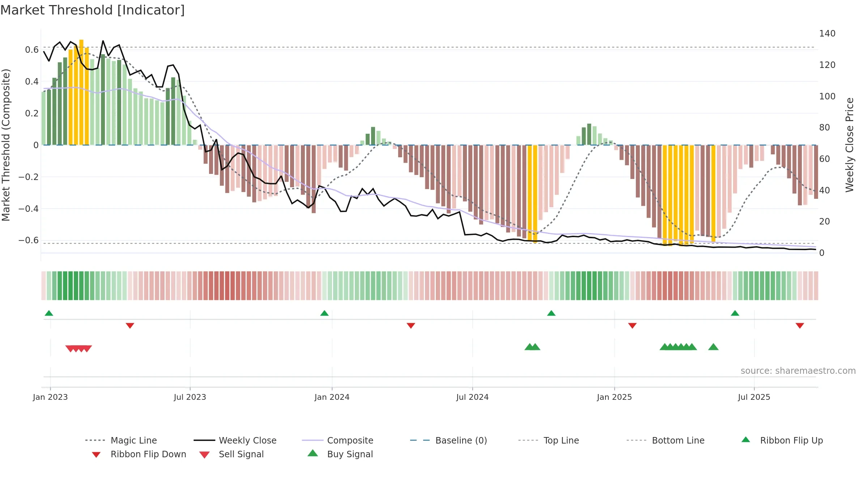This screenshot has height=488, width=868.
Task: Click the Ribbon Flip Down marker in Apr 2023
Action: coord(130,326)
